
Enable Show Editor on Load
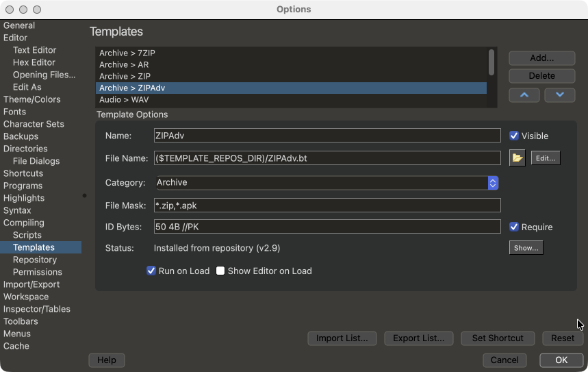[220, 271]
